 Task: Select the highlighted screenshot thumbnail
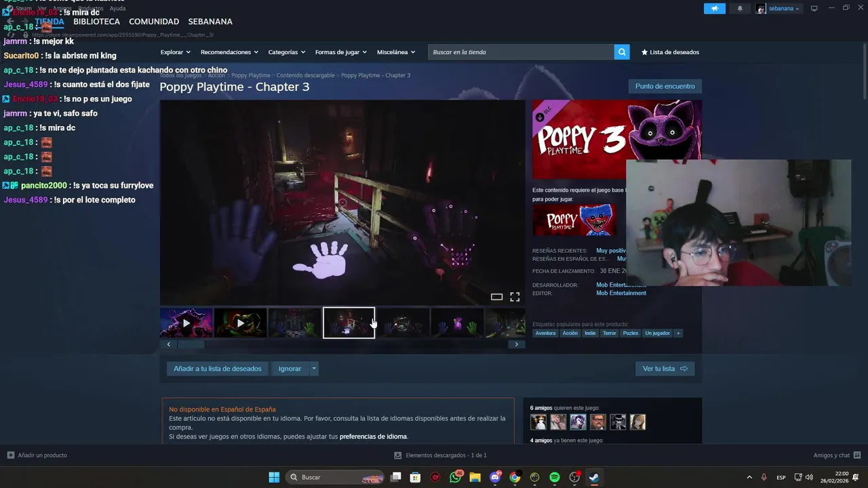pyautogui.click(x=349, y=323)
